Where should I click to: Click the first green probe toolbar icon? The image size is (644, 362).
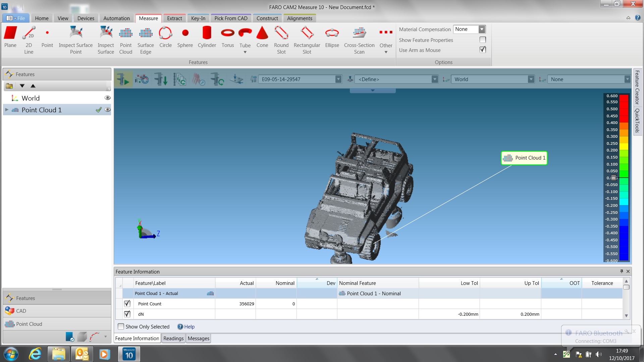point(123,79)
